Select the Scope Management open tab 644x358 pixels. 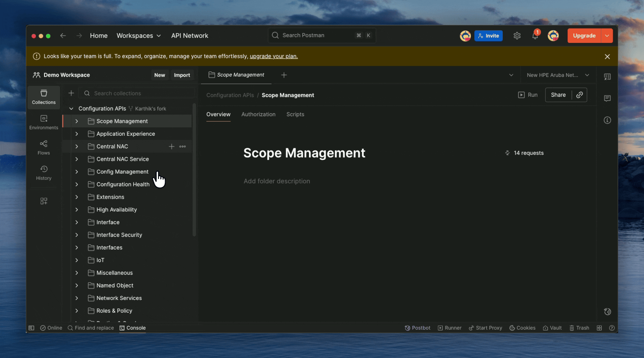click(x=236, y=75)
